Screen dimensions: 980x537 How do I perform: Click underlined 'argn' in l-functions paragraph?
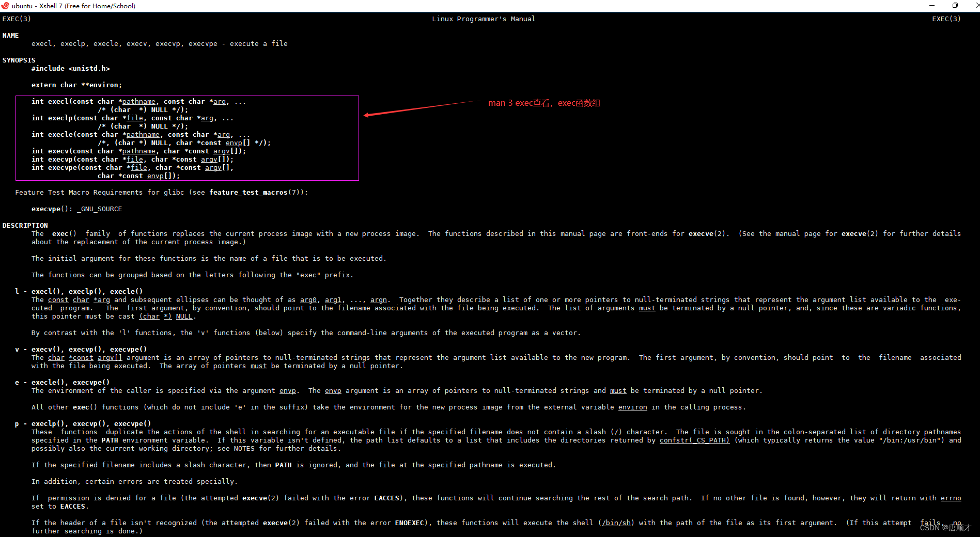click(x=379, y=300)
